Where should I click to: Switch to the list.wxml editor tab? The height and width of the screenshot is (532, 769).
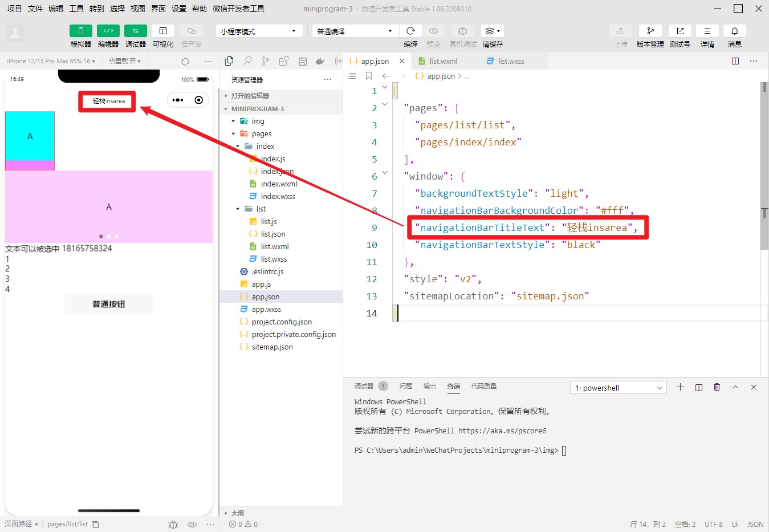click(x=443, y=61)
